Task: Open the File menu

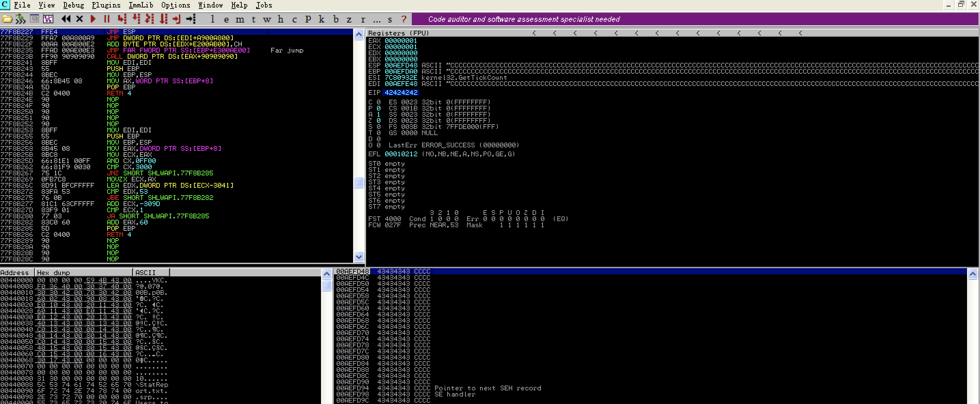Action: [x=22, y=5]
